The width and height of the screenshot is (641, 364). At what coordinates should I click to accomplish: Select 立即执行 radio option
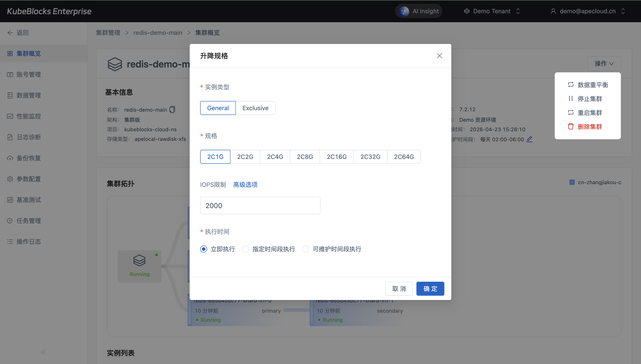[x=203, y=249]
